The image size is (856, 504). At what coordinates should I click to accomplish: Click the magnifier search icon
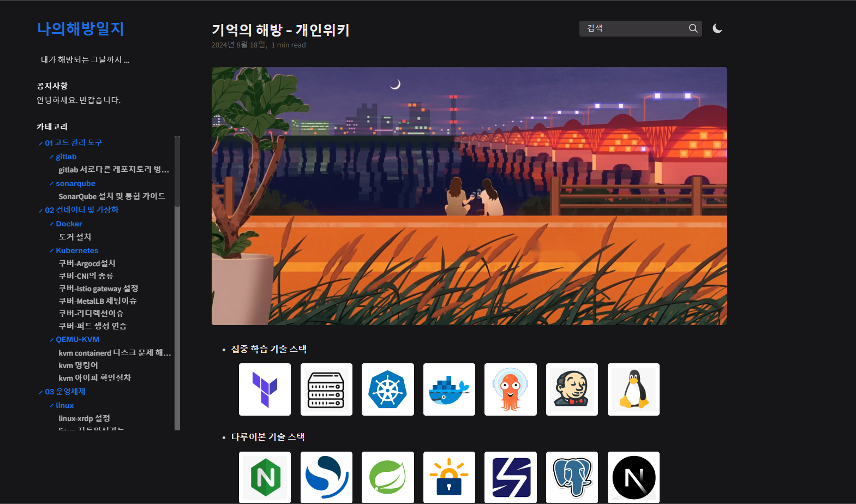pos(693,28)
